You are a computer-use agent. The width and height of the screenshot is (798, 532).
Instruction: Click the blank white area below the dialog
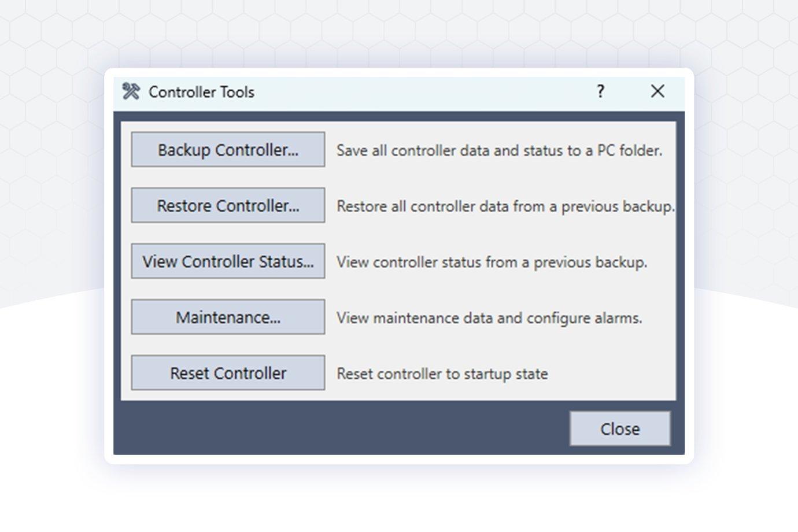point(399,498)
